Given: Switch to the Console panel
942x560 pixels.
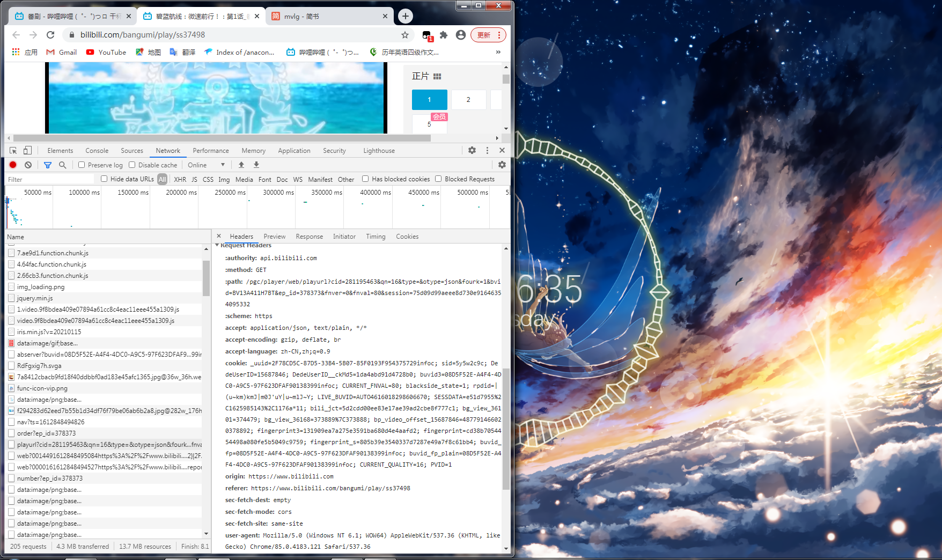Looking at the screenshot, I should click(x=97, y=151).
